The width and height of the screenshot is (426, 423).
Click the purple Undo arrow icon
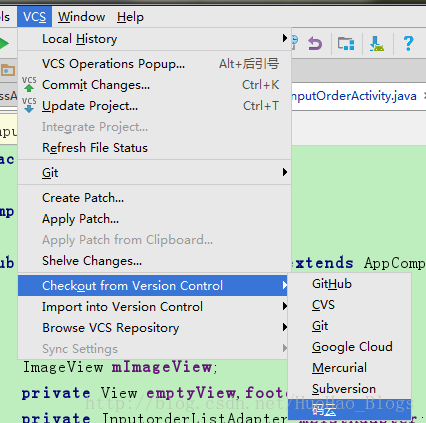click(315, 43)
